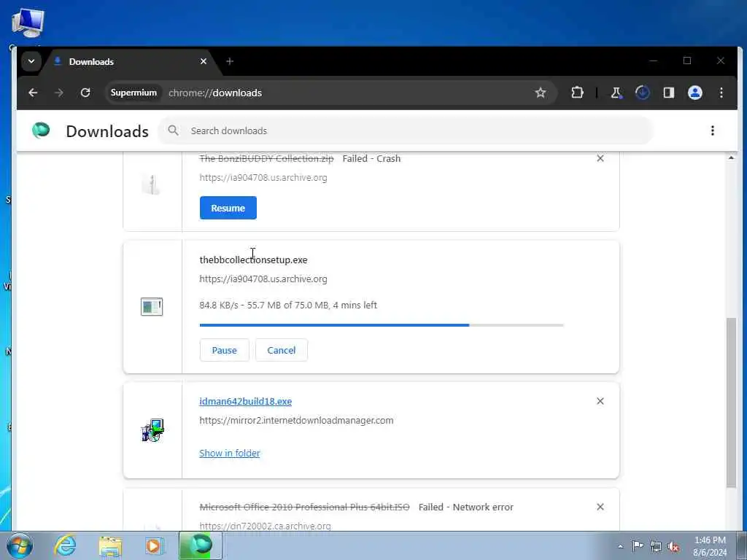747x560 pixels.
Task: Launch Internet Explorer from the taskbar
Action: [65, 545]
